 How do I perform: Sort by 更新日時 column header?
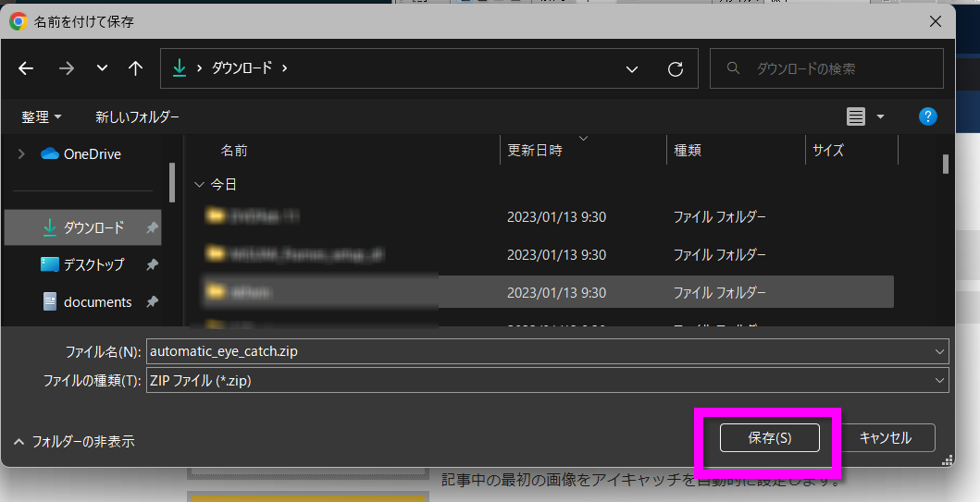[x=535, y=150]
